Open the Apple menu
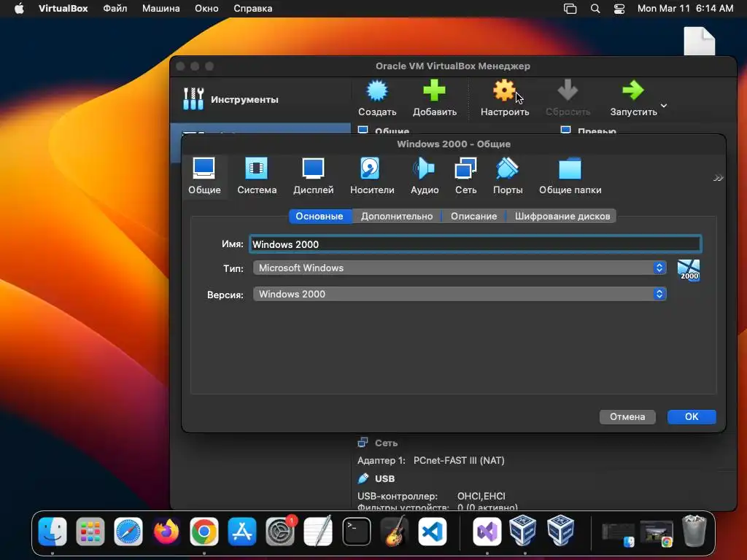 [x=19, y=9]
